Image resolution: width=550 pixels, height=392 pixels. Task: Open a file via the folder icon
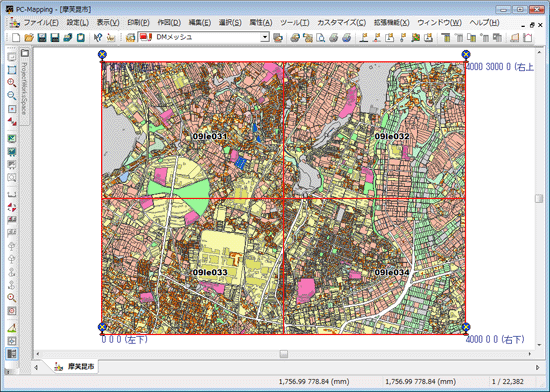[29, 37]
